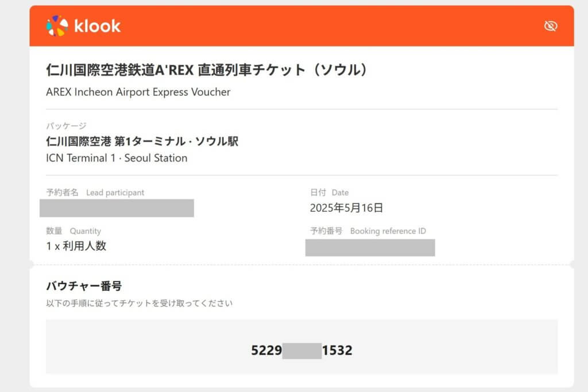Click the Booking reference ID label

(x=388, y=231)
